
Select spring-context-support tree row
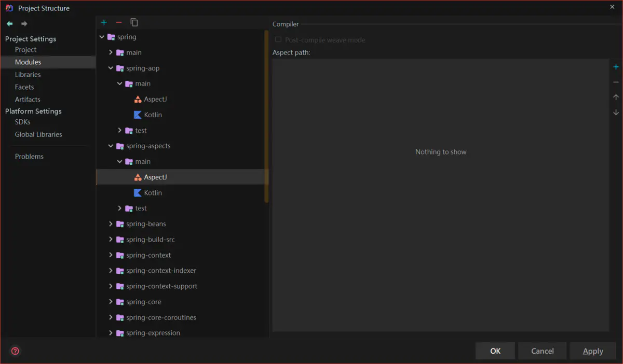pyautogui.click(x=183, y=286)
